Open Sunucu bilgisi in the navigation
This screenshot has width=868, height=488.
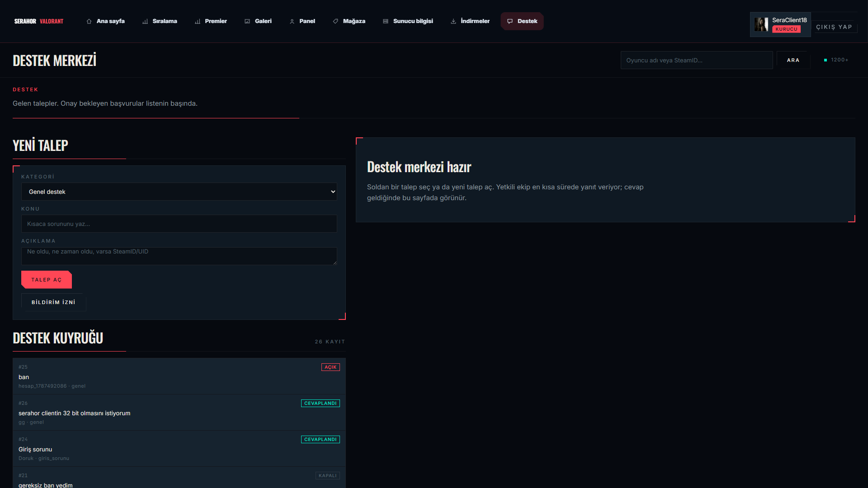[x=408, y=21]
